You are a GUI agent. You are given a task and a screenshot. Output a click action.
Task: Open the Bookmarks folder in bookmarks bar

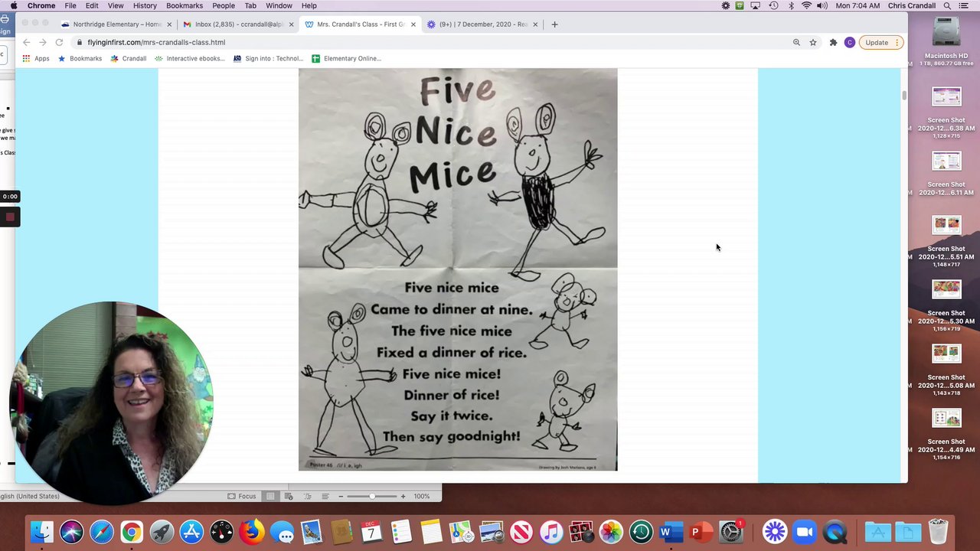coord(80,58)
